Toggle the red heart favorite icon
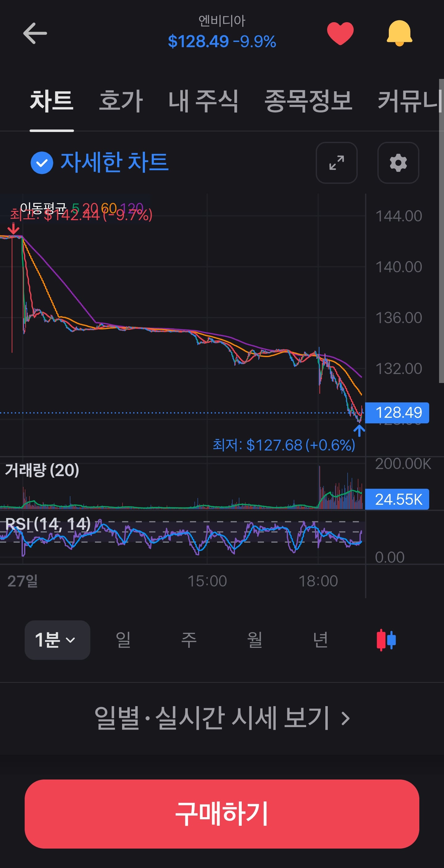The height and width of the screenshot is (868, 444). pyautogui.click(x=340, y=33)
